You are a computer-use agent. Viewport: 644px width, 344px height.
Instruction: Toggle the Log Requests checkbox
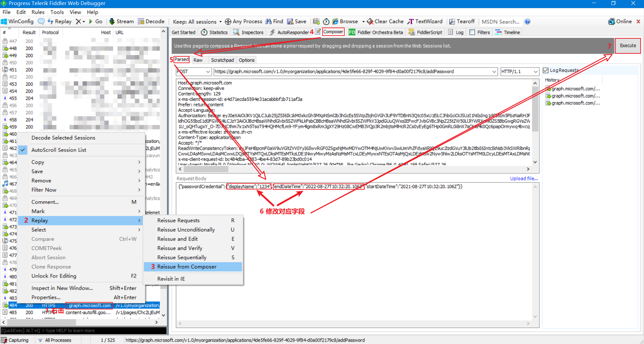point(546,70)
